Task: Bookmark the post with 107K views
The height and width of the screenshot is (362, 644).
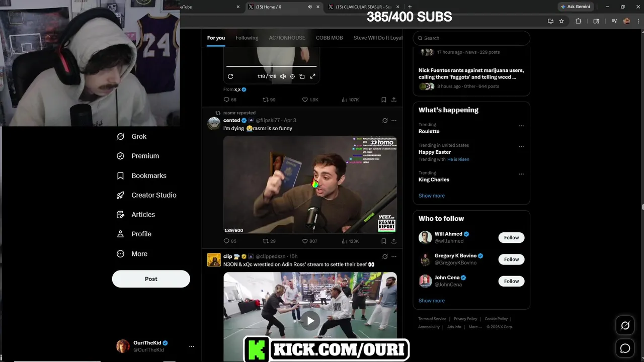Action: click(383, 100)
